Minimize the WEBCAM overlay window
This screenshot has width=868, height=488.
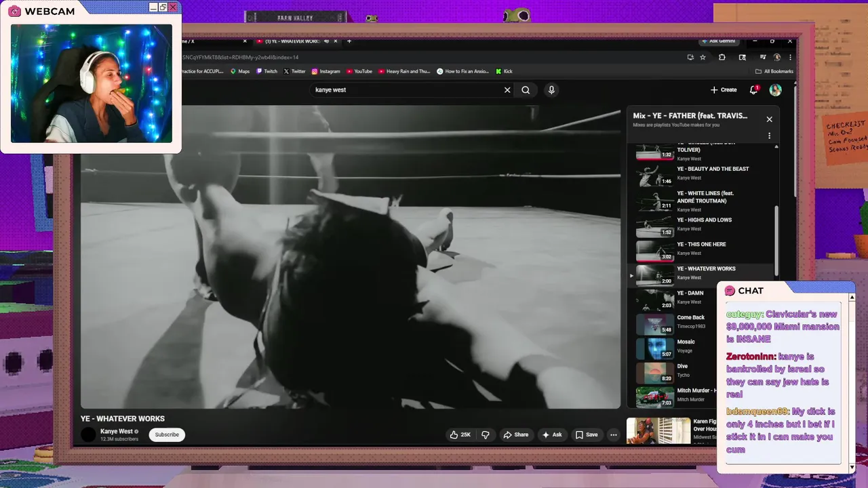(x=153, y=7)
